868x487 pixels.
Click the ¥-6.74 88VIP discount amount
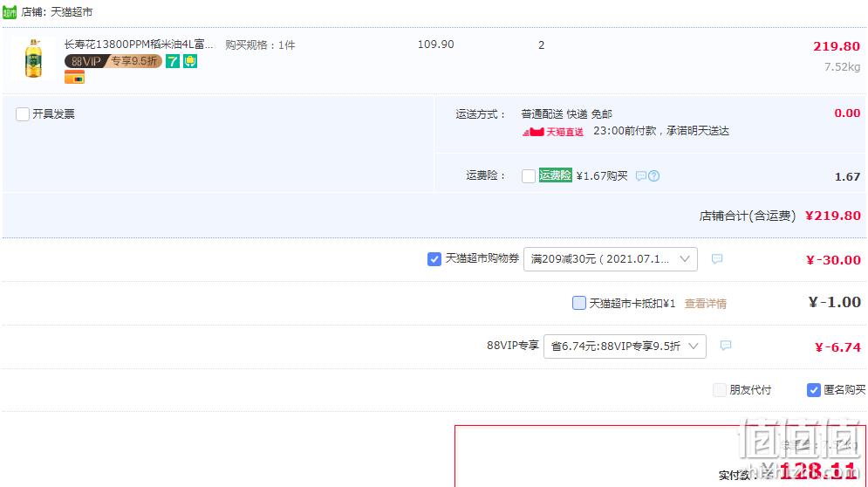[x=837, y=347]
